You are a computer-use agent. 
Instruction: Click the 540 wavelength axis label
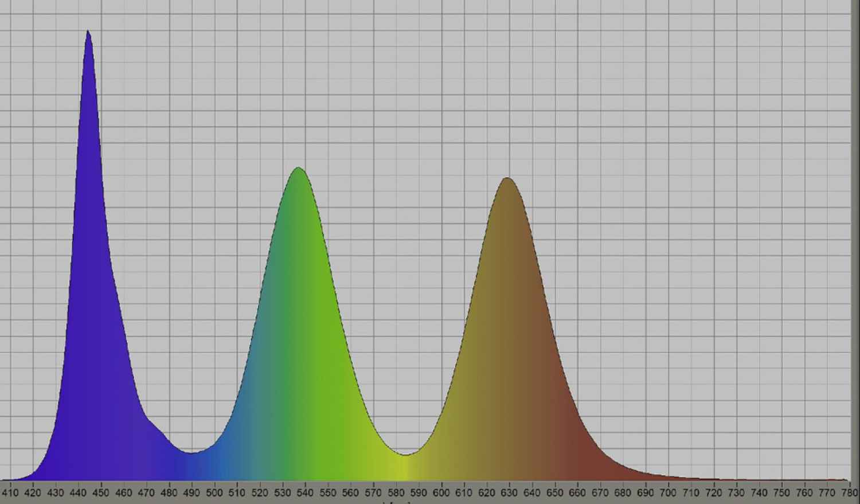tap(305, 493)
